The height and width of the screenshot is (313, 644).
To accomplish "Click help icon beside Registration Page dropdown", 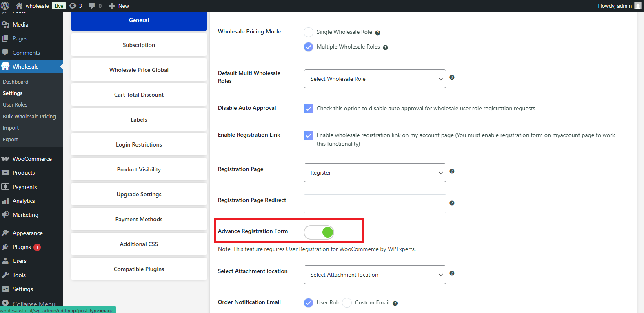I will click(x=452, y=171).
